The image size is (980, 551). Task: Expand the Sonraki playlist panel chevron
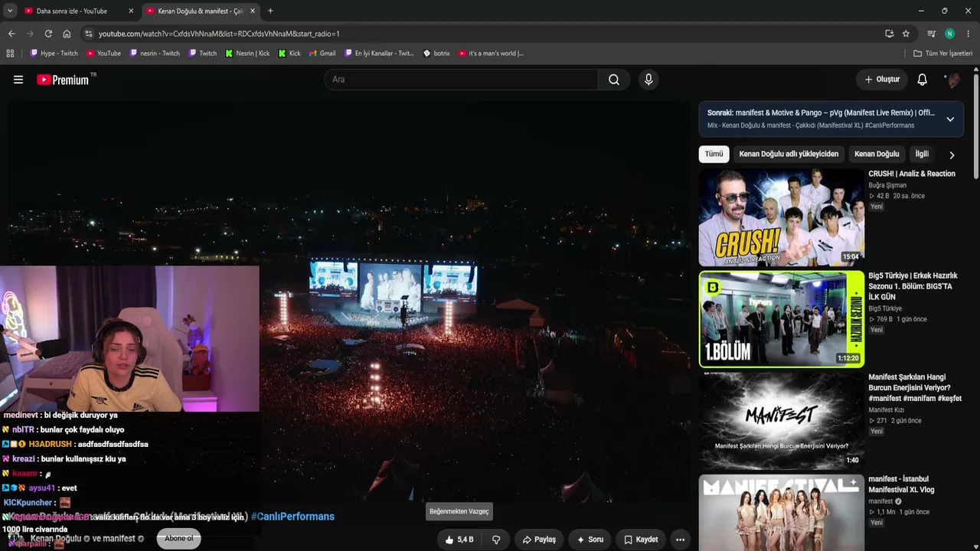[x=950, y=119]
